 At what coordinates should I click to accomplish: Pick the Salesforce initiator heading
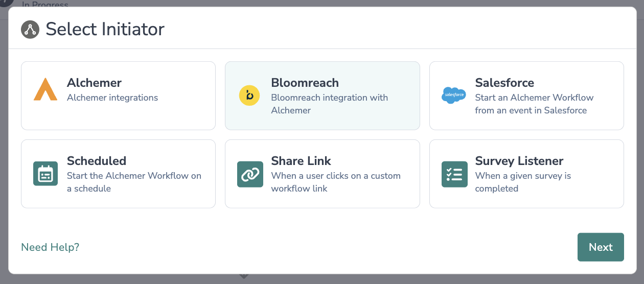[504, 83]
